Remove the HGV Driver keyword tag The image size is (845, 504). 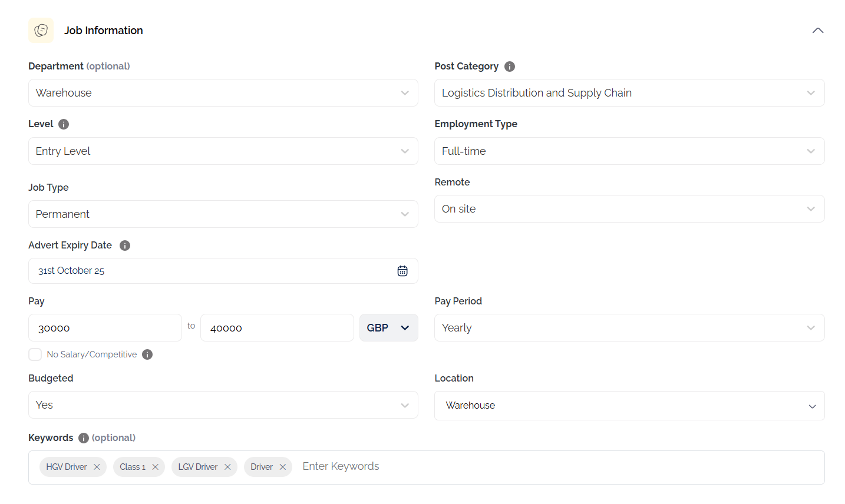[x=97, y=467]
